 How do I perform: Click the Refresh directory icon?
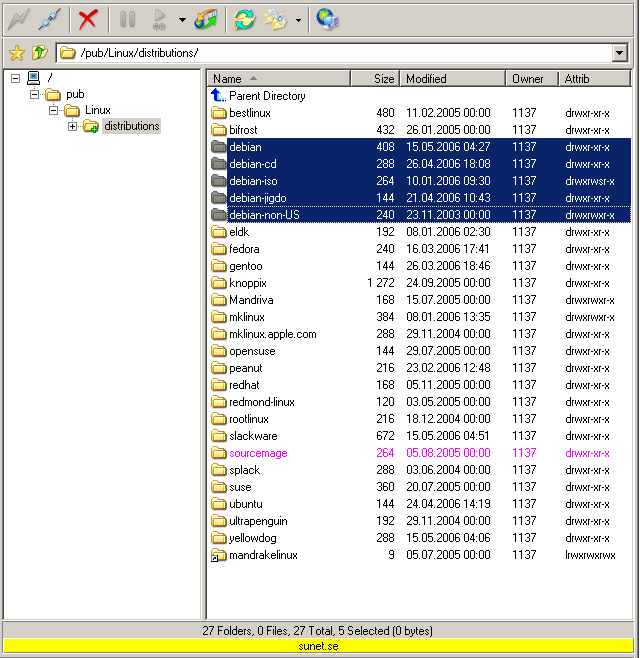pos(244,18)
